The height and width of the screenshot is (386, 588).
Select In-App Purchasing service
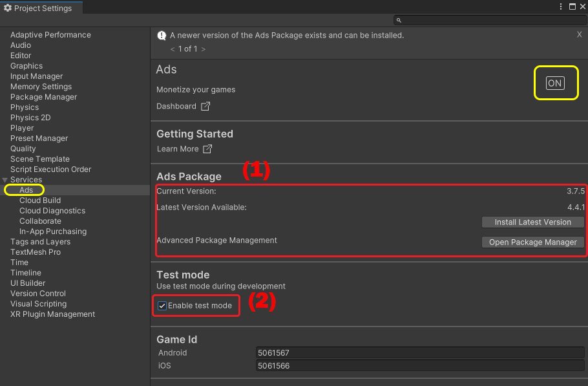pyautogui.click(x=53, y=231)
